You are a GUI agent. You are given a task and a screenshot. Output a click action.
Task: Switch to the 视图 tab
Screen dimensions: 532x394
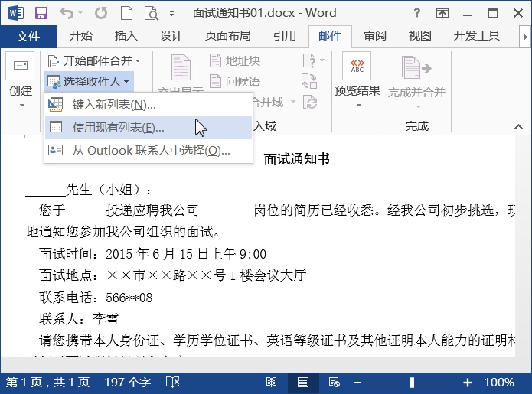[420, 36]
